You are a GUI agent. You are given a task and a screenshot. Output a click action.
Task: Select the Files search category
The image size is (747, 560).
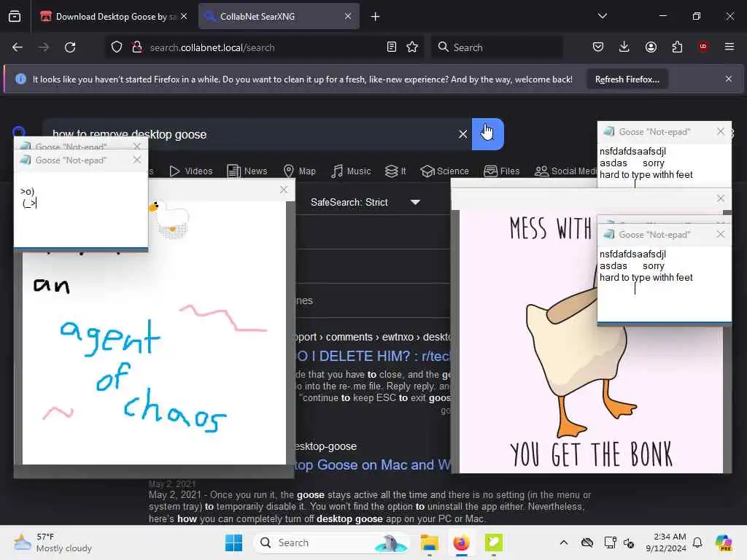click(502, 171)
